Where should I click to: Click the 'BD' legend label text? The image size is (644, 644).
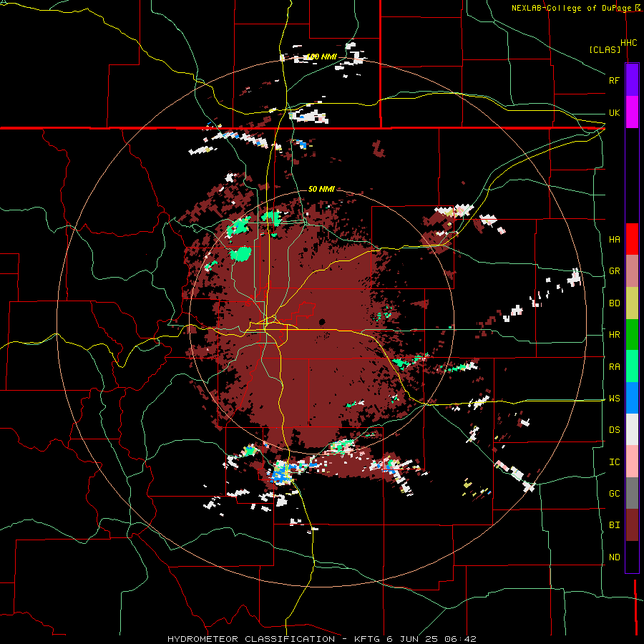pyautogui.click(x=614, y=303)
